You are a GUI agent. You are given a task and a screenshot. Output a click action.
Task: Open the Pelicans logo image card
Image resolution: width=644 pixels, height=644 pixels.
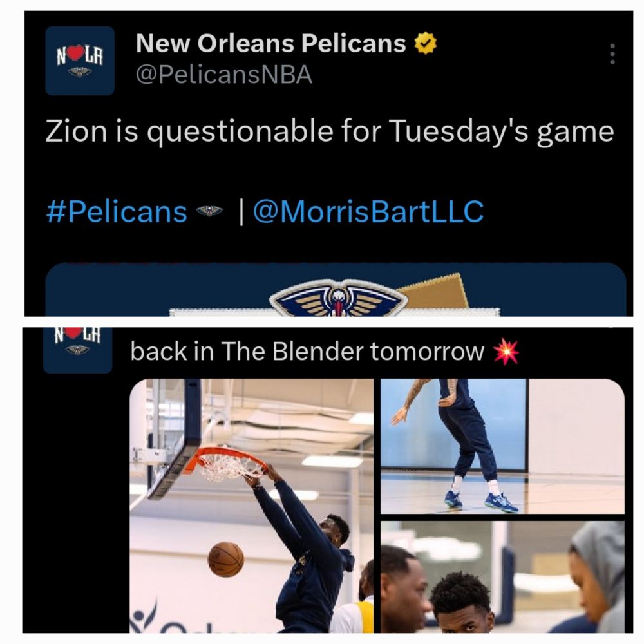336,290
